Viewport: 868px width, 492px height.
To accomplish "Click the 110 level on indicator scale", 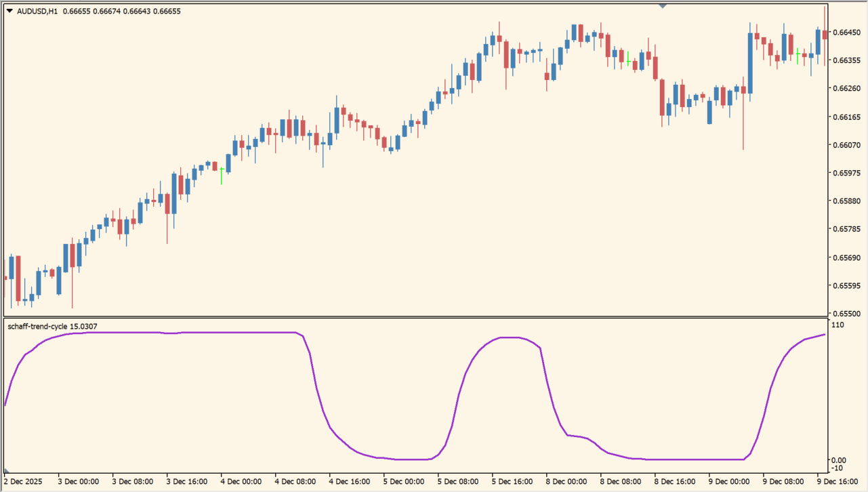I will 838,325.
